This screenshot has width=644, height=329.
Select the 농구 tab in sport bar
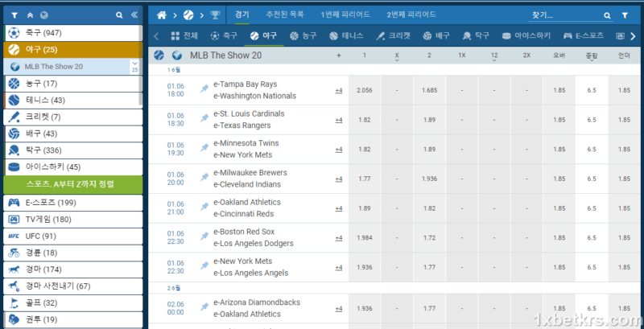[303, 35]
